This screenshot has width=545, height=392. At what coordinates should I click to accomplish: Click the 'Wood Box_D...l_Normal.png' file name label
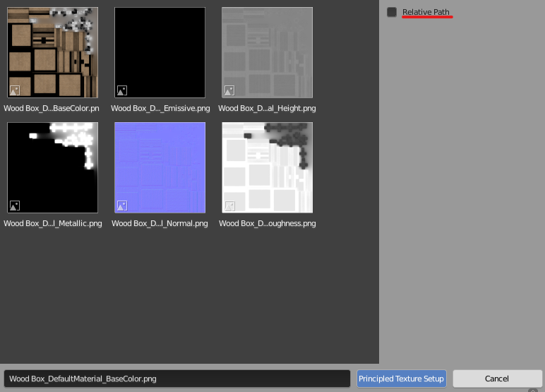click(160, 223)
